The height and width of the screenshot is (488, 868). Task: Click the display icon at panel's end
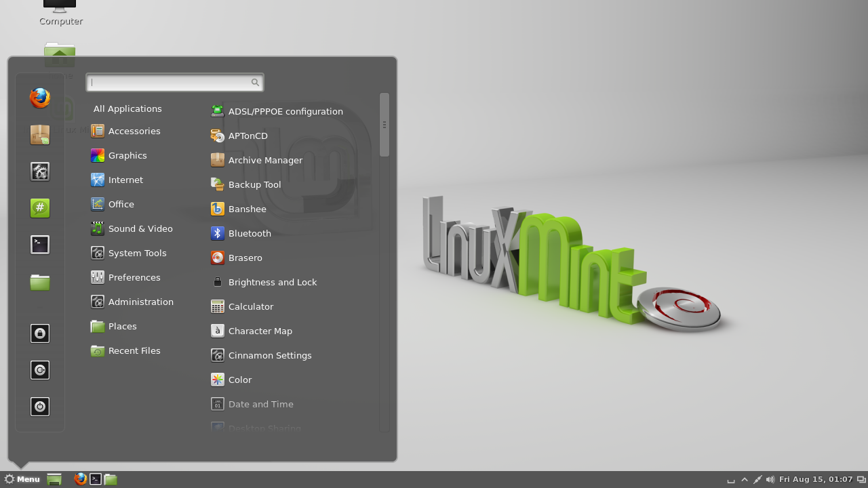click(x=862, y=480)
